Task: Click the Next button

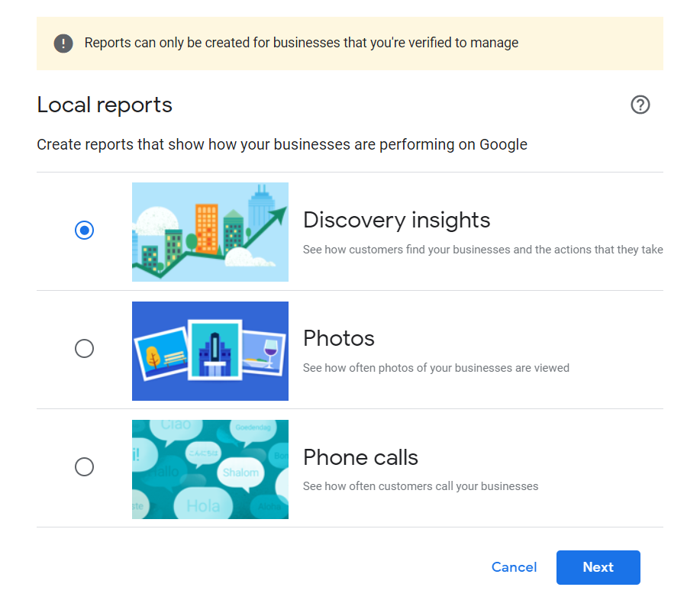Action: pyautogui.click(x=598, y=567)
